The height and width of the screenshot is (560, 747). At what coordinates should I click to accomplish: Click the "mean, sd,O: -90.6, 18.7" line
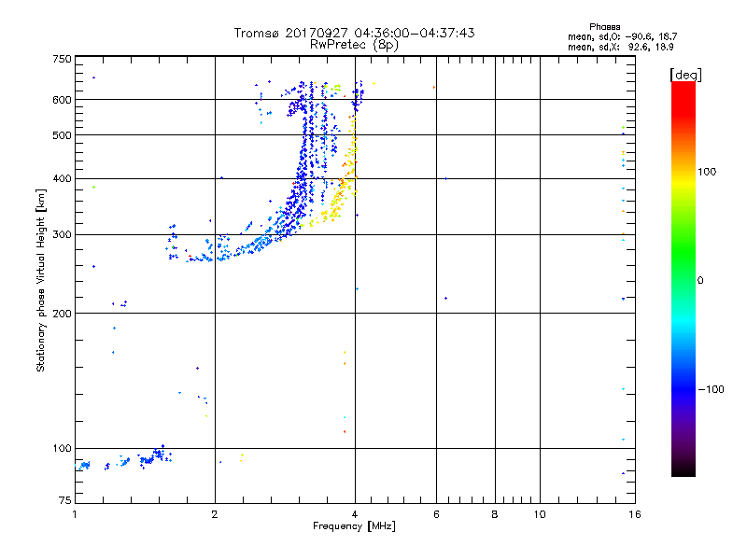point(622,36)
